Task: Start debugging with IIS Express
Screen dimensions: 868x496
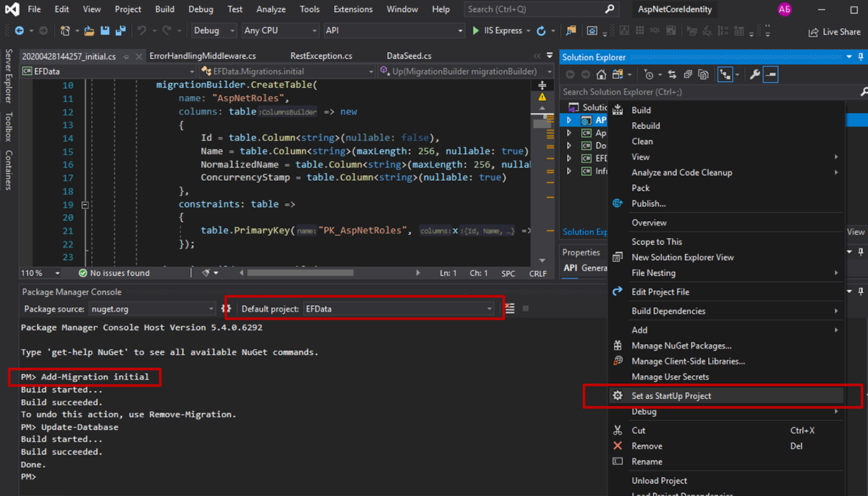Action: (497, 31)
